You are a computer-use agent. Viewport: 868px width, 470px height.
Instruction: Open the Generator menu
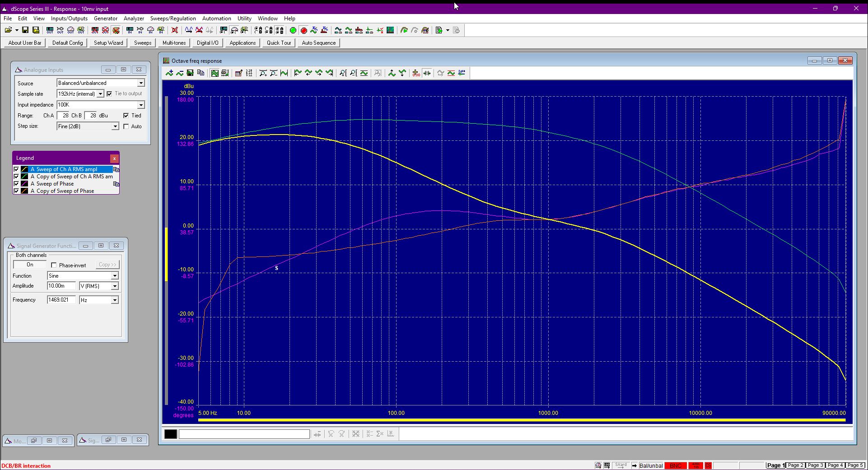[x=106, y=19]
